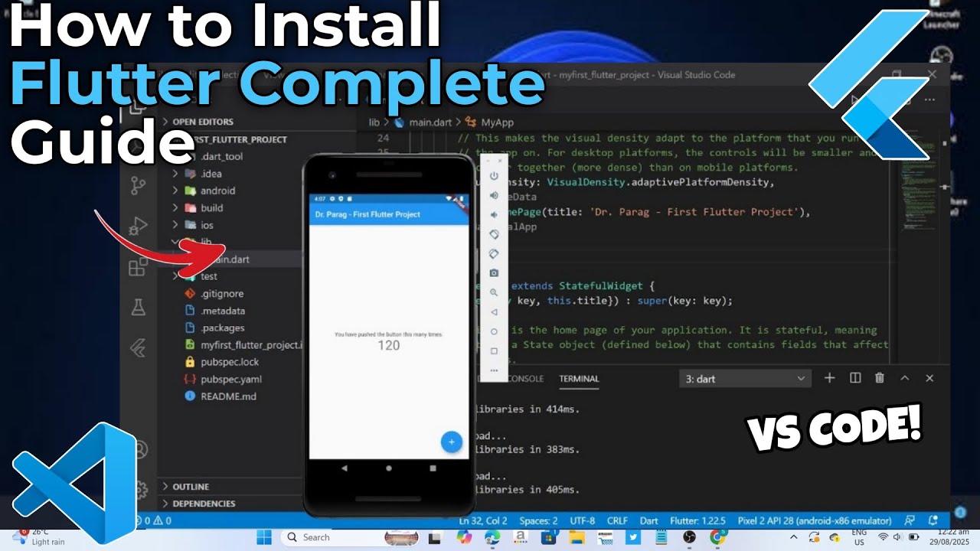Rotate the emulator left

(494, 234)
